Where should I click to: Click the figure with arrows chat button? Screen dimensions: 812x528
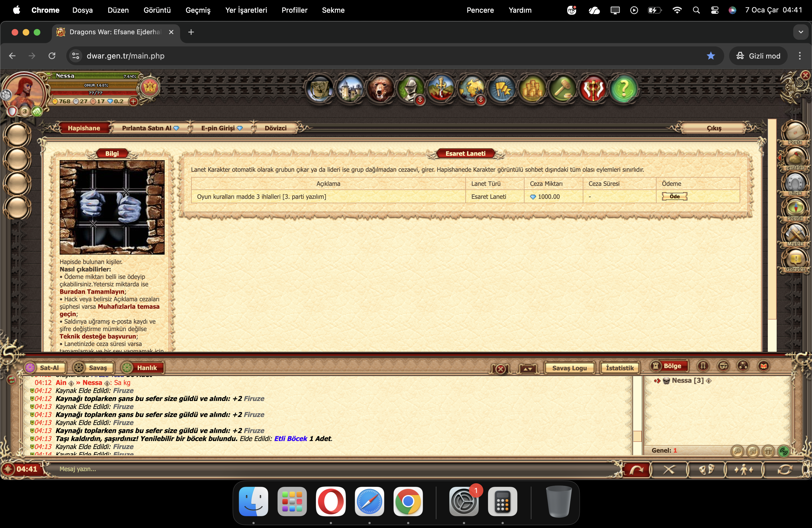(744, 470)
